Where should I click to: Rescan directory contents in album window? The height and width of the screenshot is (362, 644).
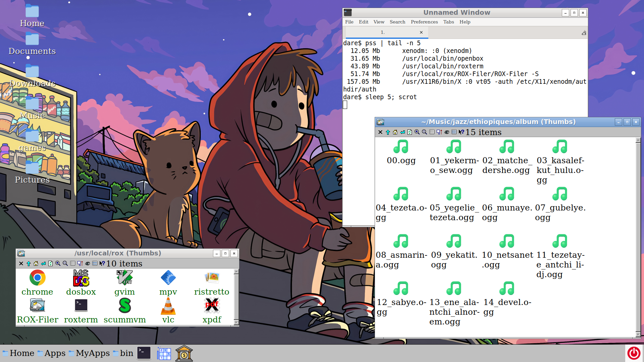(x=410, y=132)
